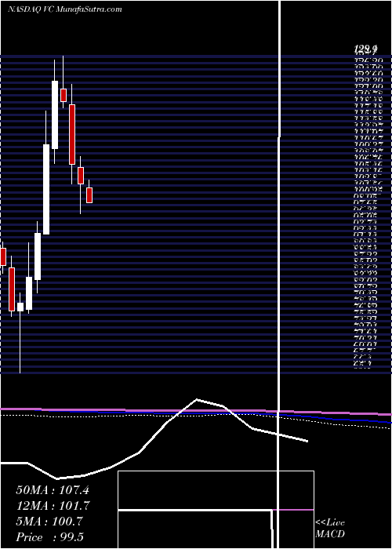
Task: Select the 50MA : 107.4 readout
Action: 53,490
